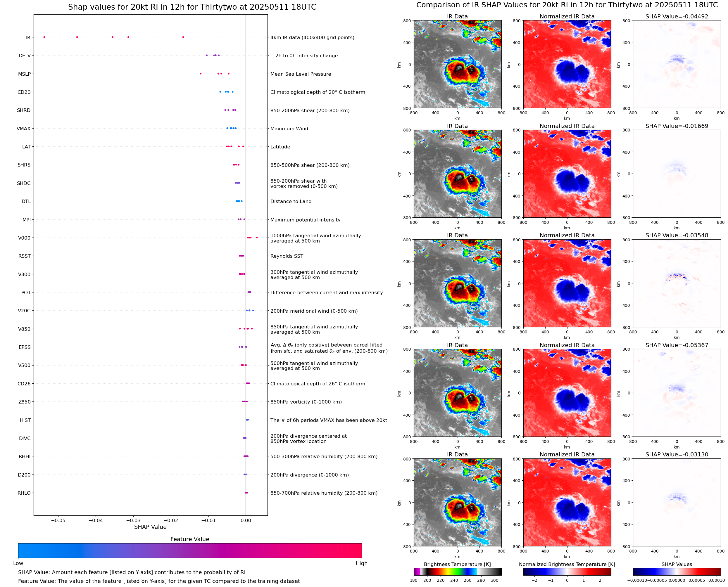Click the top IR Data satellite image
The width and height of the screenshot is (728, 587).
click(x=457, y=64)
